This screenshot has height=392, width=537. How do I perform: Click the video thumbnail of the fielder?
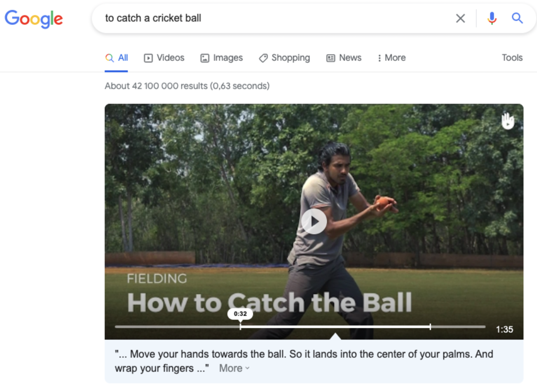tap(314, 221)
